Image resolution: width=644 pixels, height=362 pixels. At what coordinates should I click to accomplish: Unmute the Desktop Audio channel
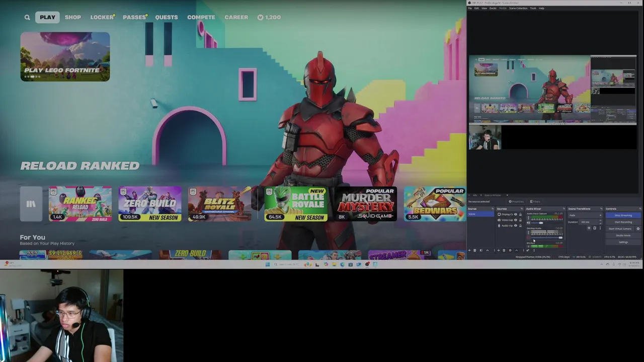pos(528,238)
